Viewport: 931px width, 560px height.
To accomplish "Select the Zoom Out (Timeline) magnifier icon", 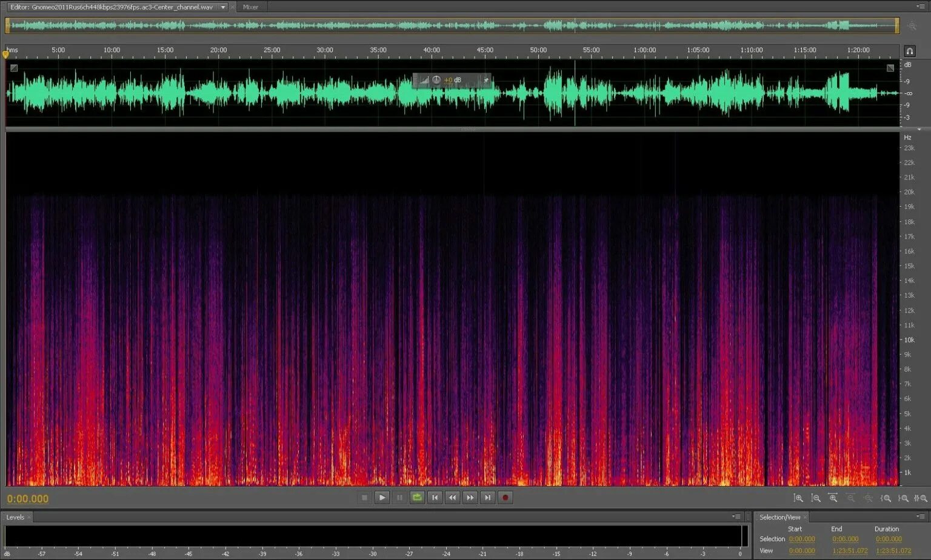I will 851,498.
